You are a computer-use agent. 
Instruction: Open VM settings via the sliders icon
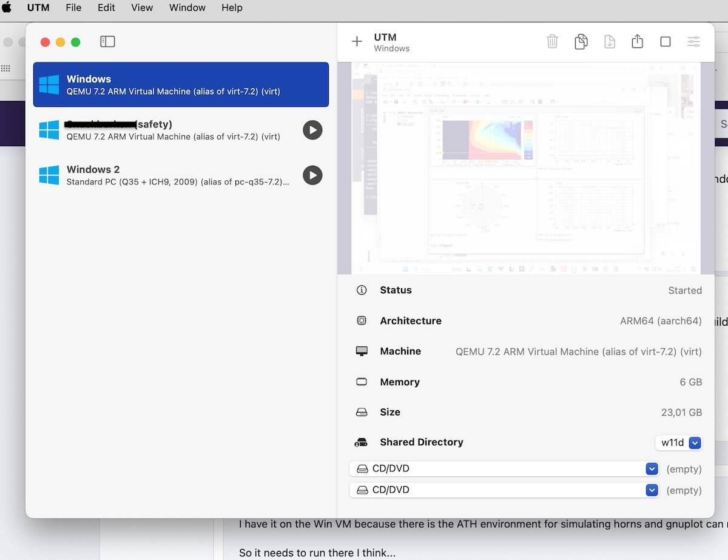693,41
